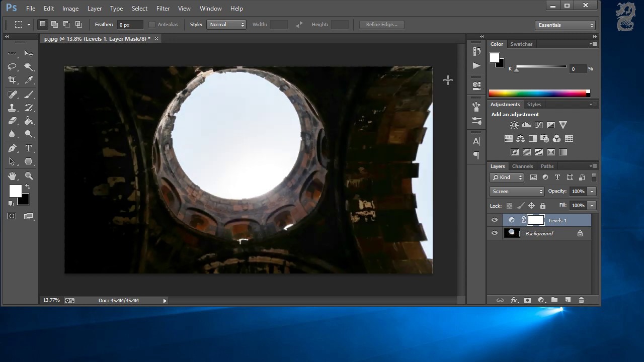
Task: Switch to the Swatches tab
Action: point(521,44)
